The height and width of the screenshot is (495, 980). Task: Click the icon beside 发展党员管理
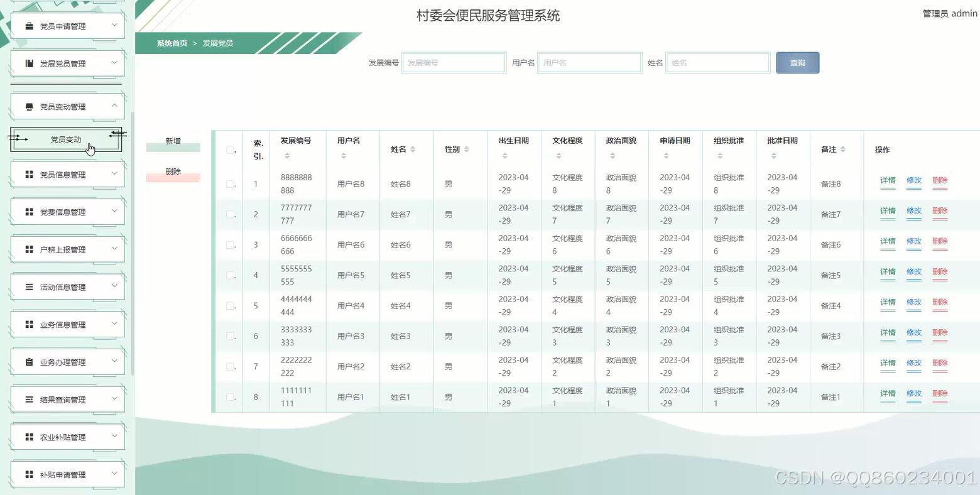pyautogui.click(x=29, y=63)
